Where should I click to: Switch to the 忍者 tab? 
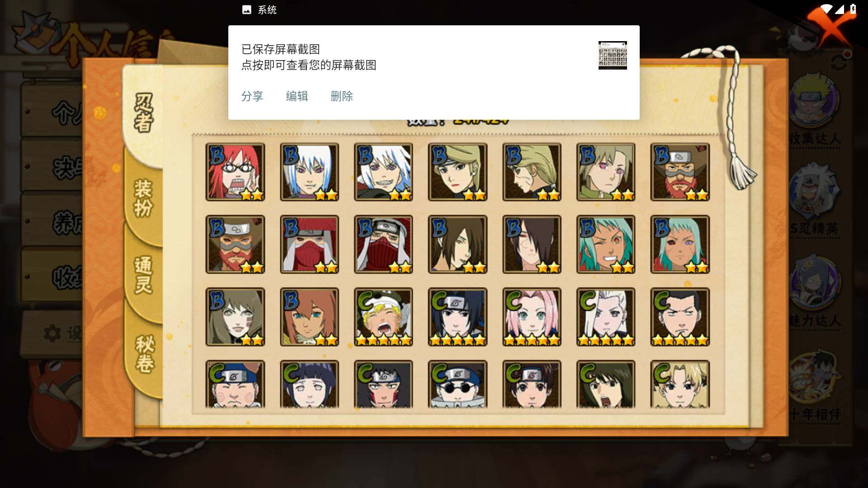click(144, 113)
